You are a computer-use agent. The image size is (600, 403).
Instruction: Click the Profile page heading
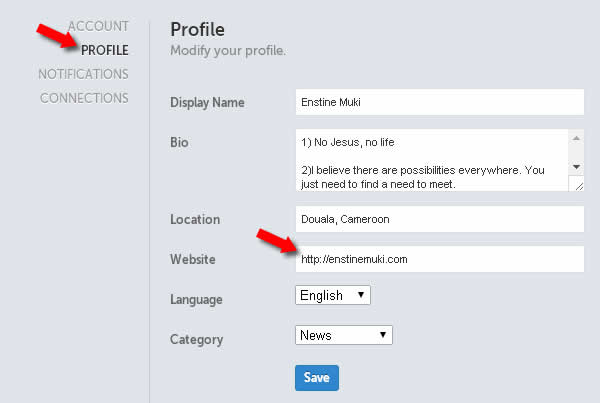197,29
